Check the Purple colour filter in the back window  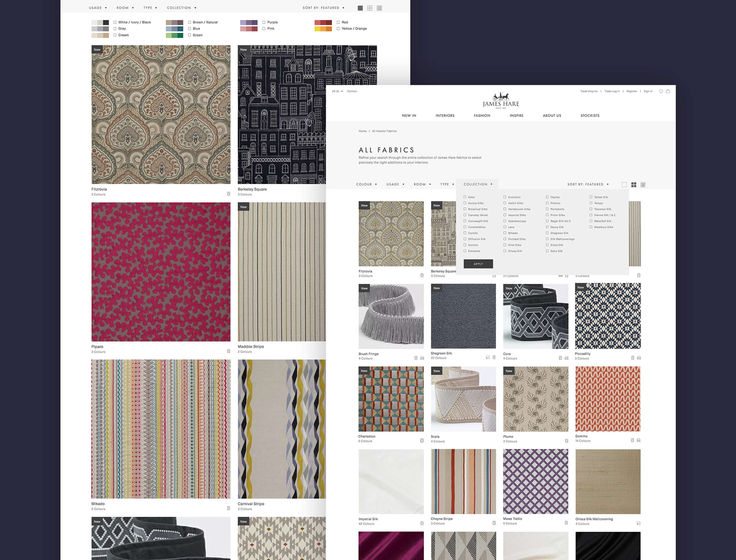tap(264, 22)
